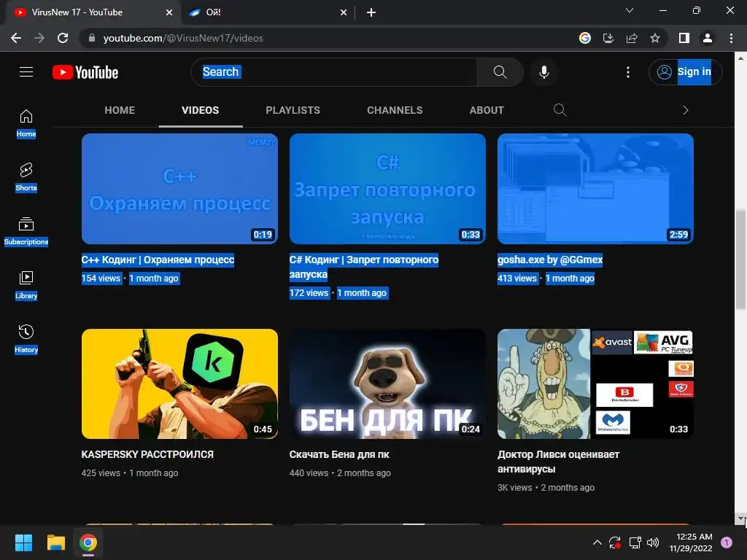
Task: Open 'KASPERSKY РАССТРОИЛСЯ' video title
Action: [x=147, y=454]
